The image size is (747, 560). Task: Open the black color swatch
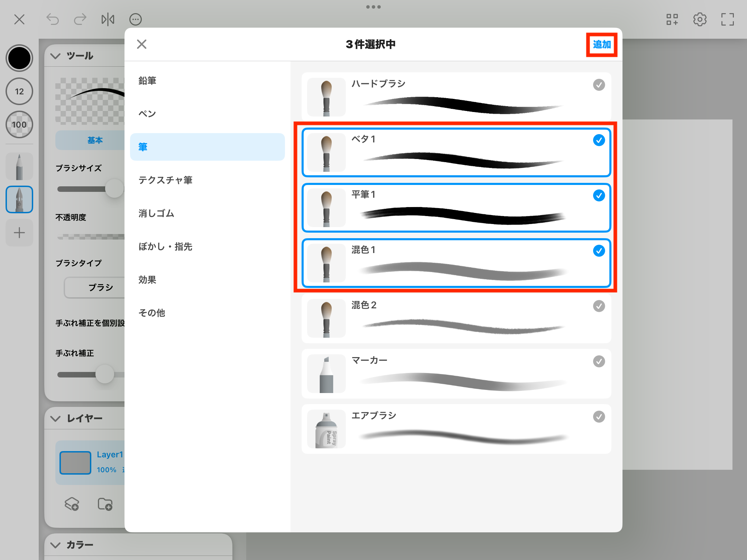click(x=19, y=58)
